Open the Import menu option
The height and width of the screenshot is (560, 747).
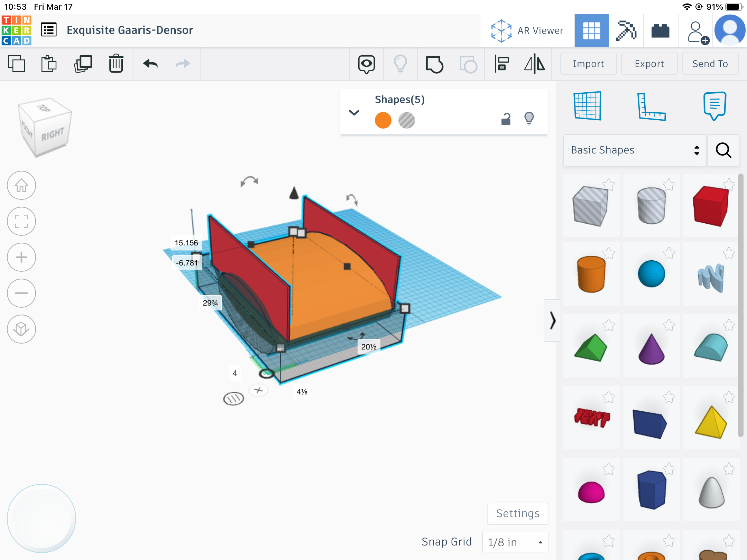tap(588, 63)
